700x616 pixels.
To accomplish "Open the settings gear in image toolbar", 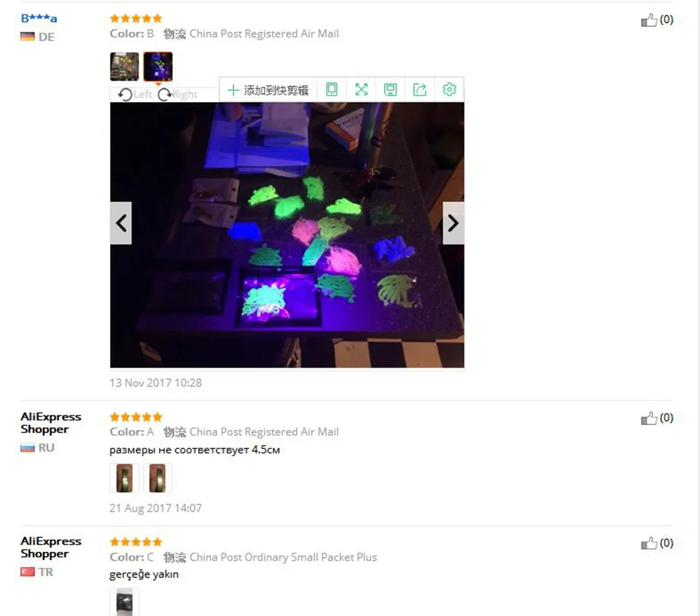I will [449, 90].
